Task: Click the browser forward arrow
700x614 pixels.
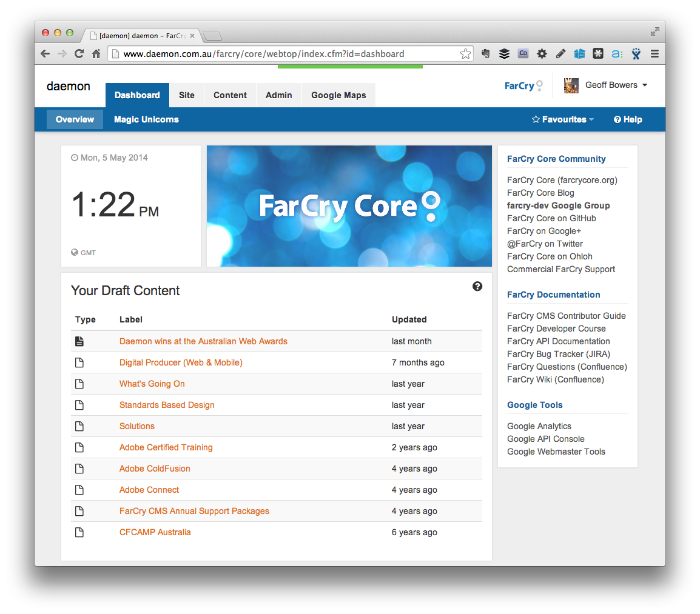Action: click(62, 54)
